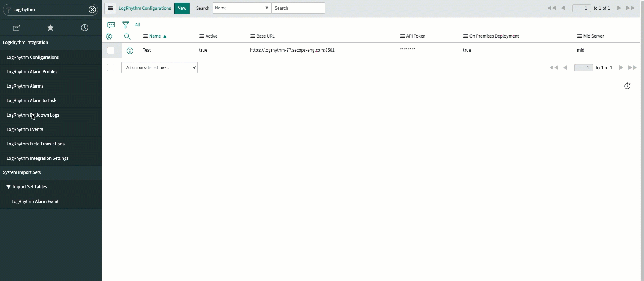
Task: Show Favorites star tab in navigator
Action: coord(50,27)
